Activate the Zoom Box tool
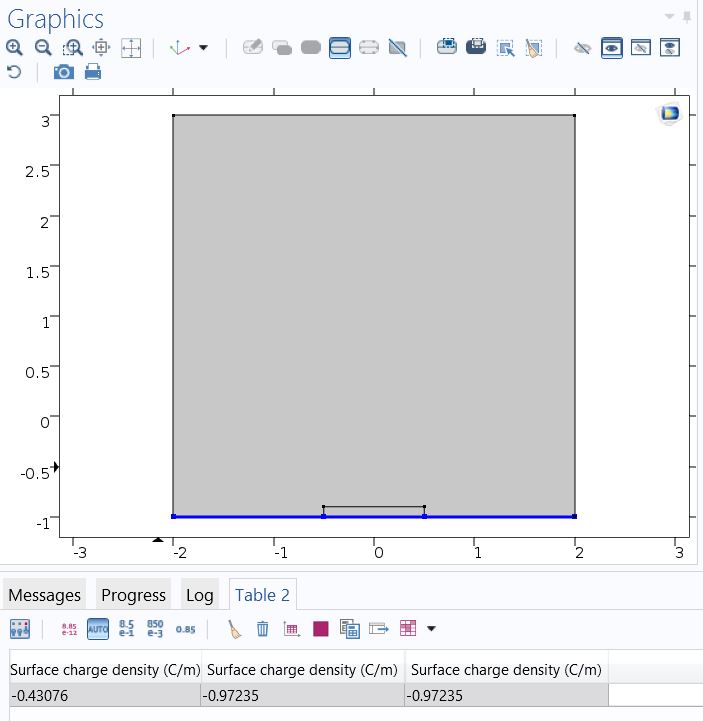703x721 pixels. click(73, 47)
